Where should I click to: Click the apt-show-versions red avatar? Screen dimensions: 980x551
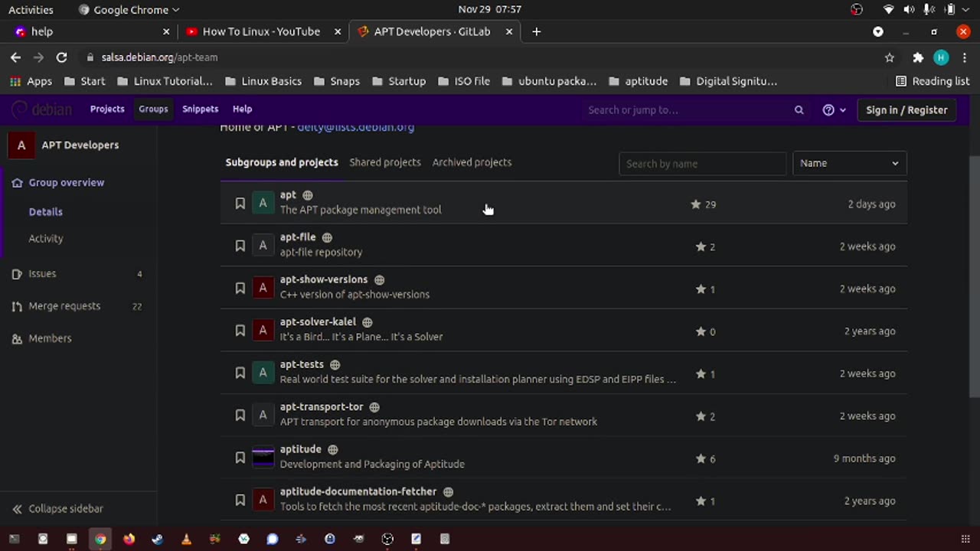pos(263,288)
